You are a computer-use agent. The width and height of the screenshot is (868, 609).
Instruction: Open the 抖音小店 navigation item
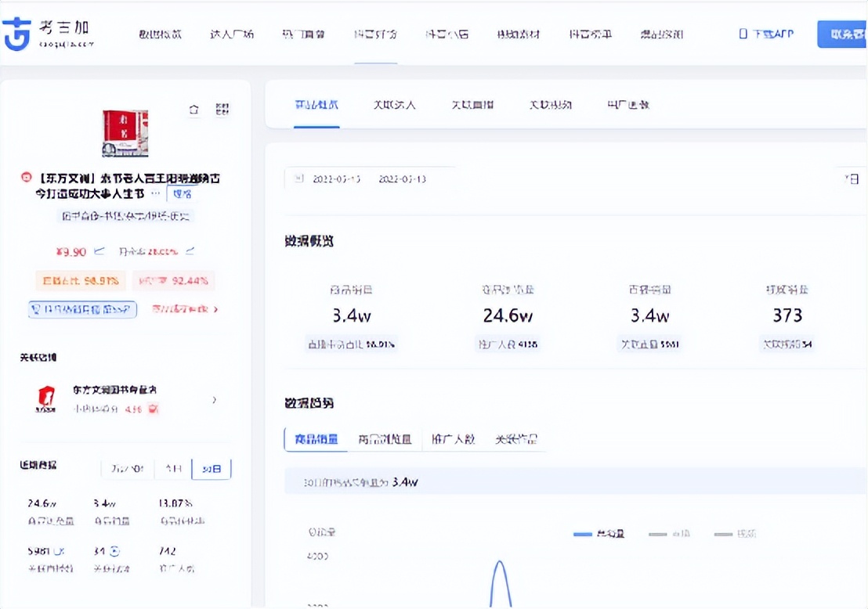(447, 34)
